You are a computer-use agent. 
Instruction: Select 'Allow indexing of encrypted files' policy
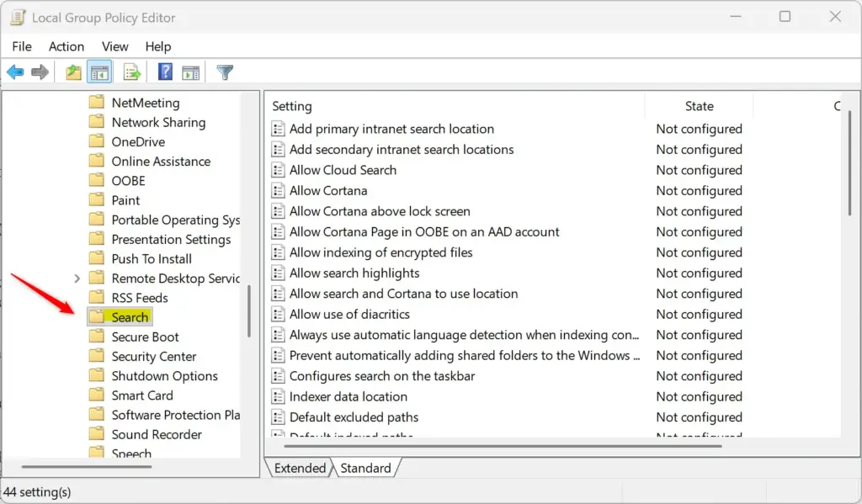(381, 252)
